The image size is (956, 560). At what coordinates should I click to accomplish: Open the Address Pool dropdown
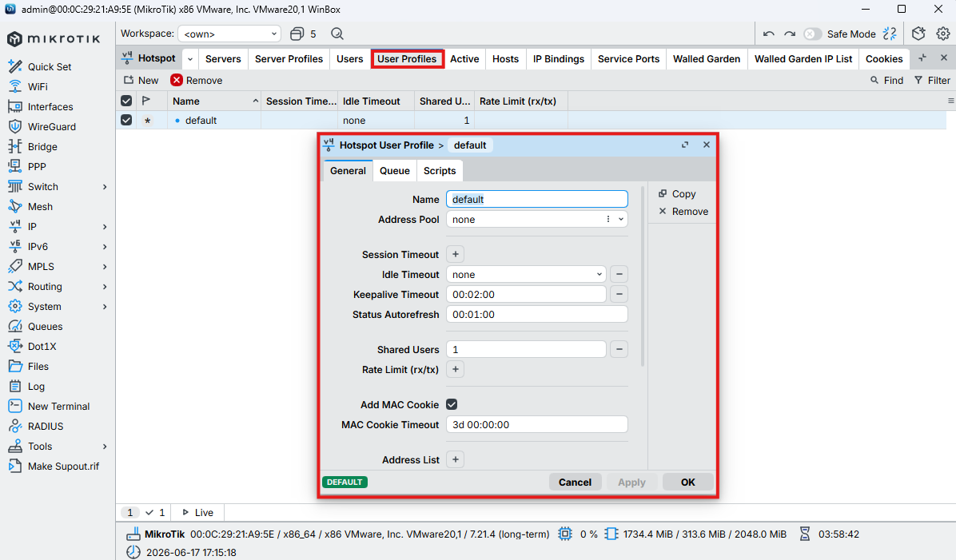click(621, 220)
